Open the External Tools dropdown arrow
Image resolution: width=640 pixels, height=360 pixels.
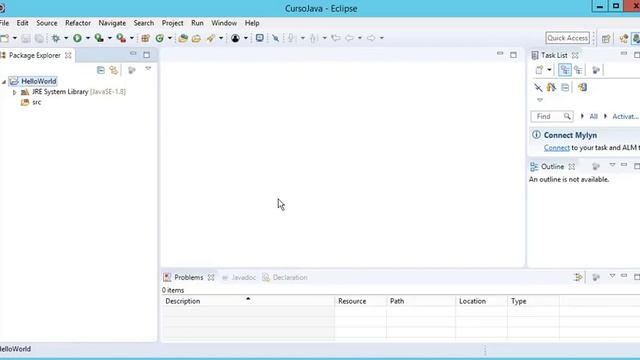132,38
